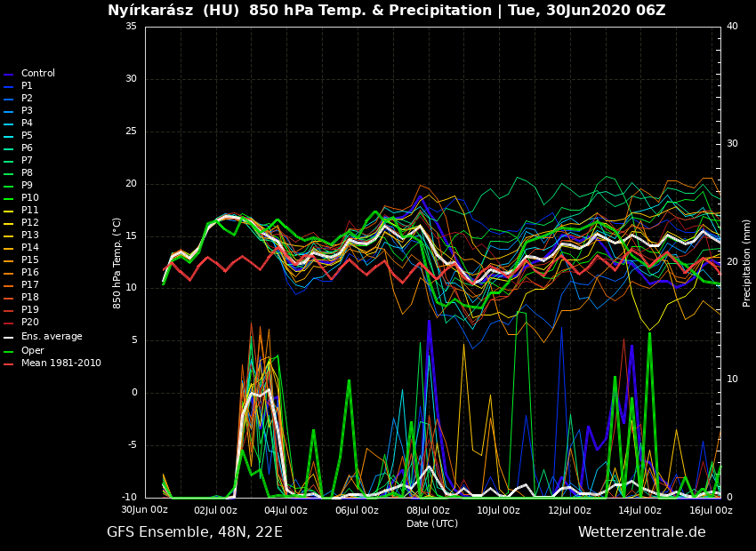Select the 30Jun 00z date tick

[145, 510]
